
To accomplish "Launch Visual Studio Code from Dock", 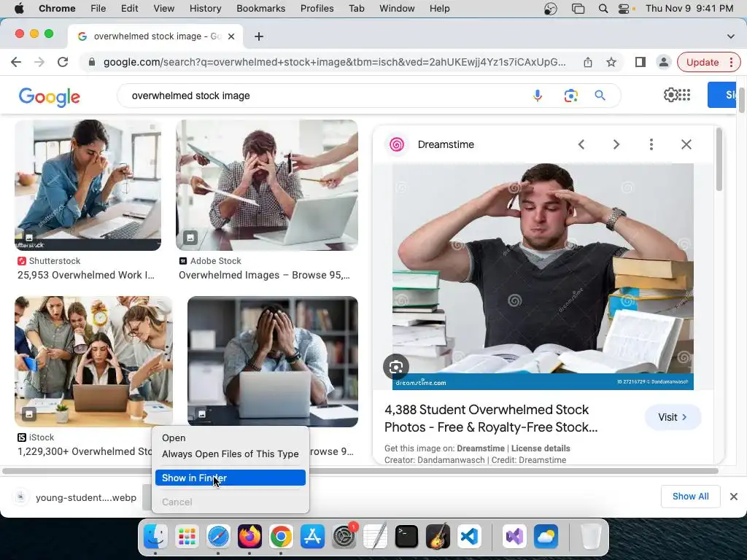I will click(x=469, y=537).
